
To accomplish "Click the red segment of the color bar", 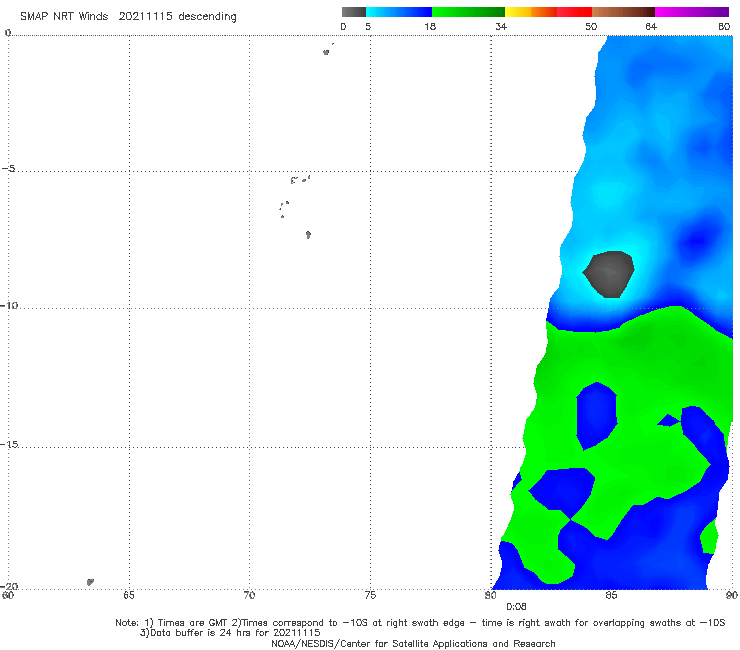I will tap(574, 12).
